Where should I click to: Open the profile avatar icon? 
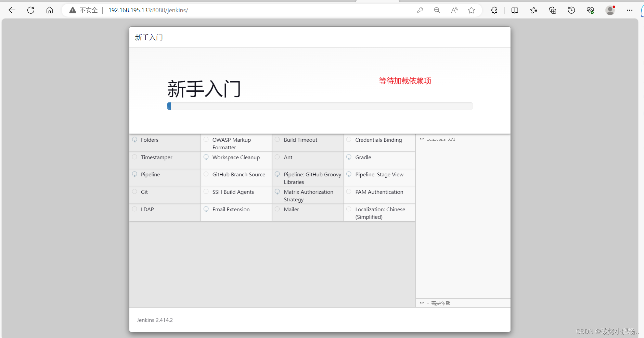tap(610, 10)
